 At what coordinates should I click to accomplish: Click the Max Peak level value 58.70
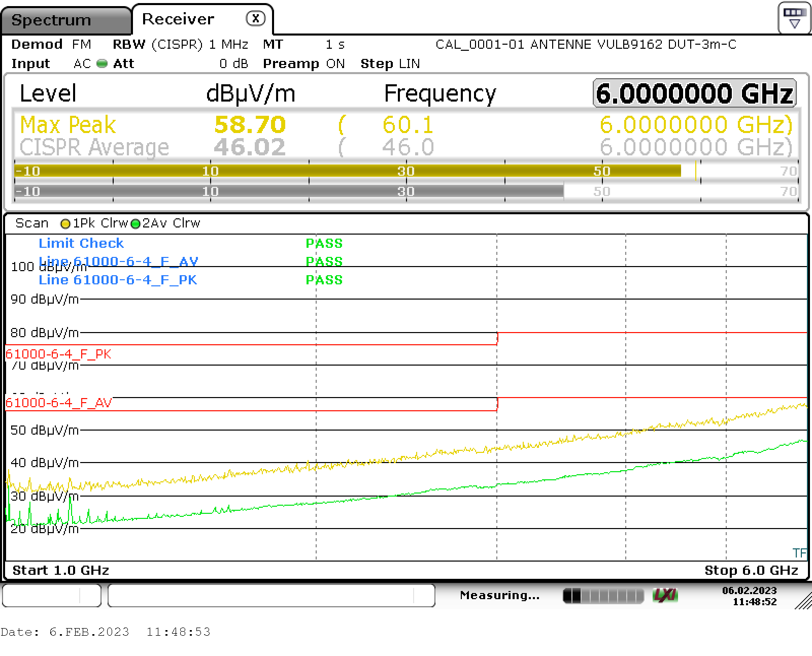pos(250,124)
